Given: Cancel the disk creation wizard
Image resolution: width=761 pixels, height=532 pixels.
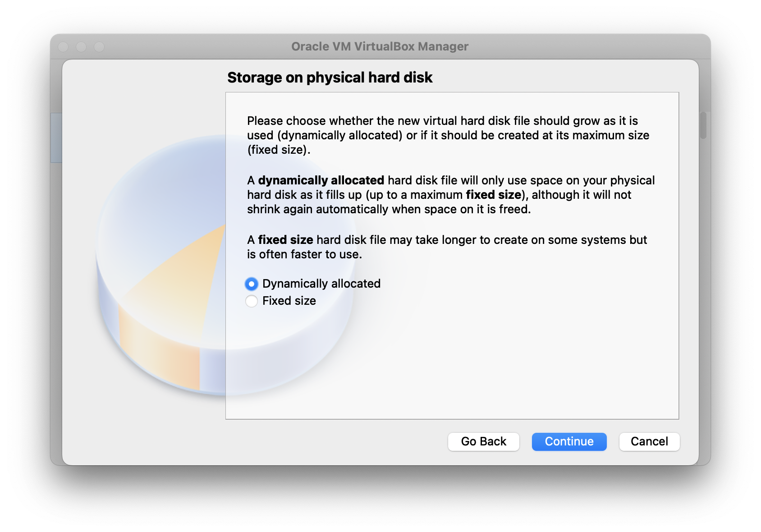Looking at the screenshot, I should tap(649, 441).
